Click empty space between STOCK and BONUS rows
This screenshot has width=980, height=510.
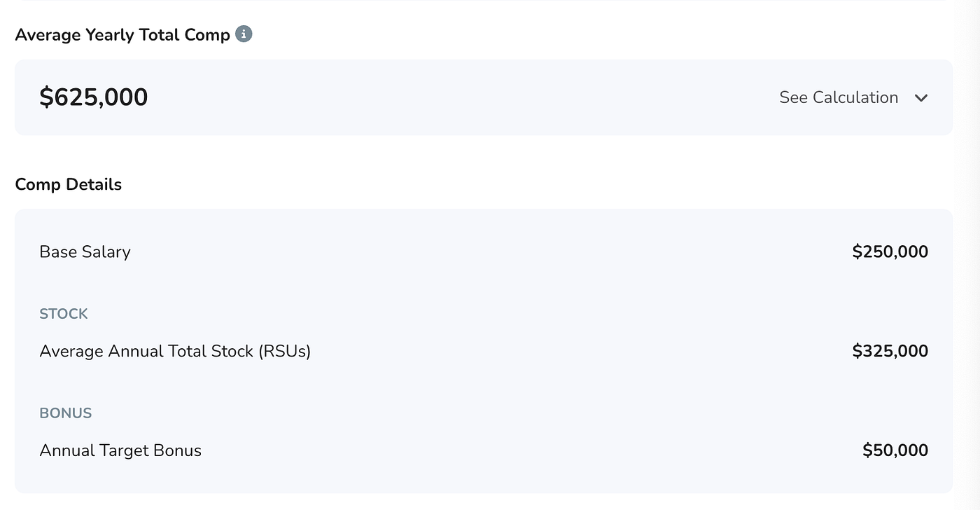pyautogui.click(x=484, y=382)
